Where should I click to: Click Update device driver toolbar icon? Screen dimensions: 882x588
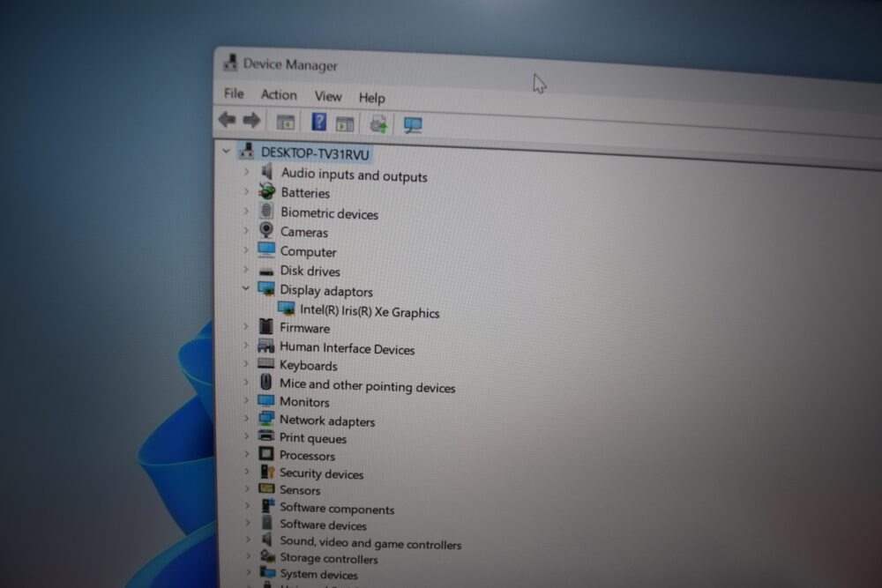click(x=378, y=123)
